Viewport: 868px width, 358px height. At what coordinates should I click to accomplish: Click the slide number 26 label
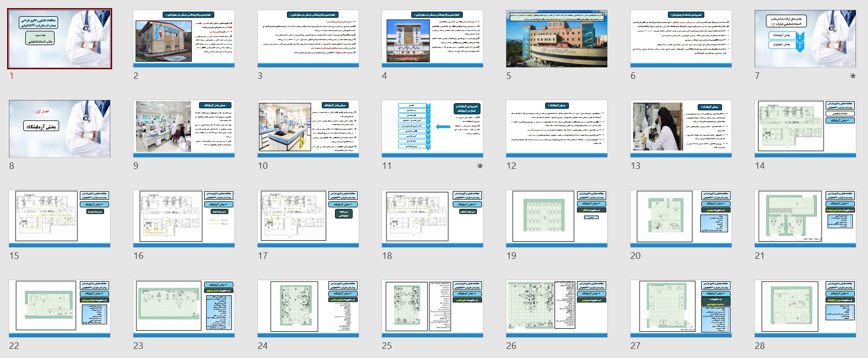coord(511,346)
